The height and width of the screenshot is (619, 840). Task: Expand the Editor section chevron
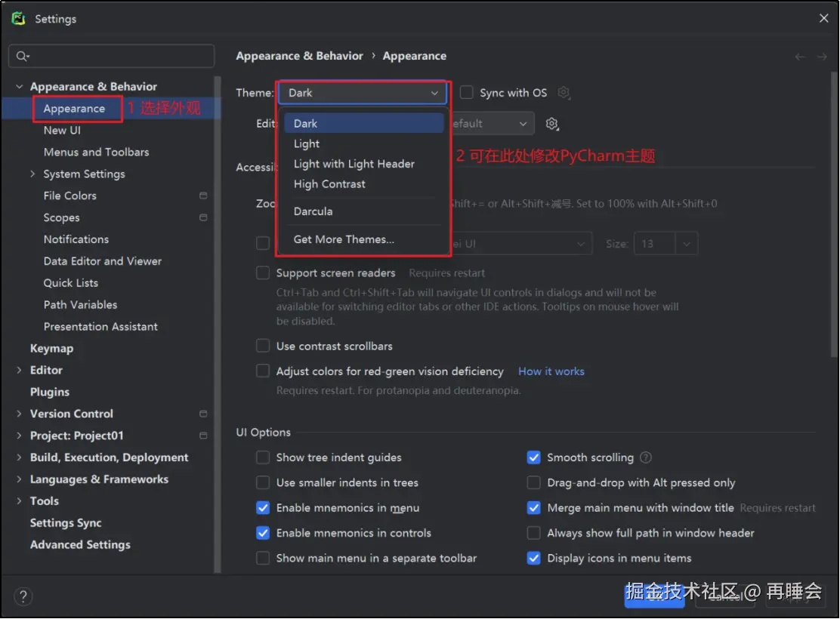[x=20, y=370]
